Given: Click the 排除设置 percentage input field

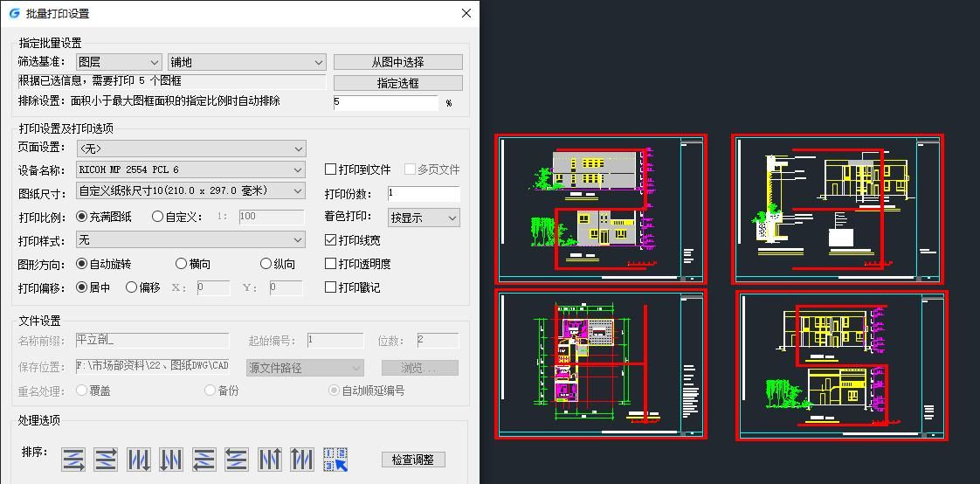Looking at the screenshot, I should 386,103.
